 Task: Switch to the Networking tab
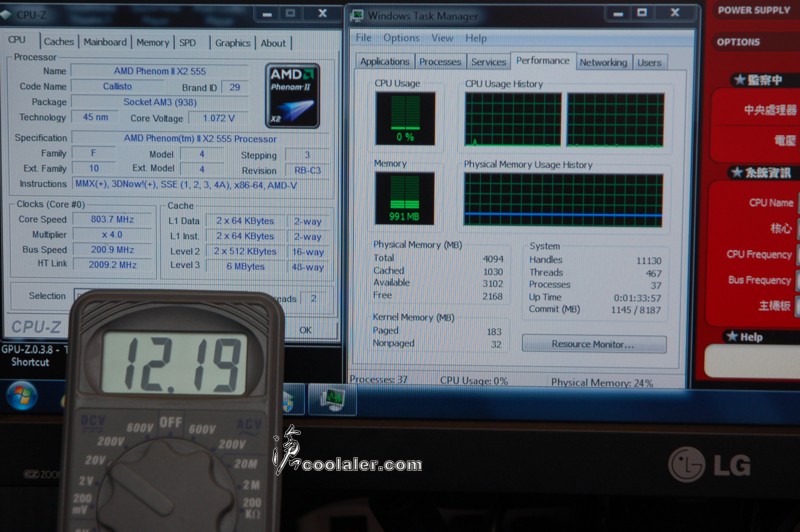[x=603, y=62]
